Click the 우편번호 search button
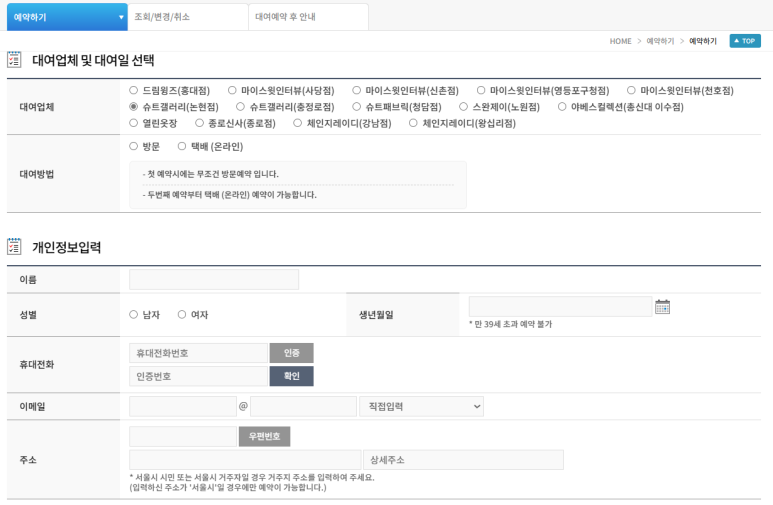This screenshot has width=773, height=505. coord(265,436)
